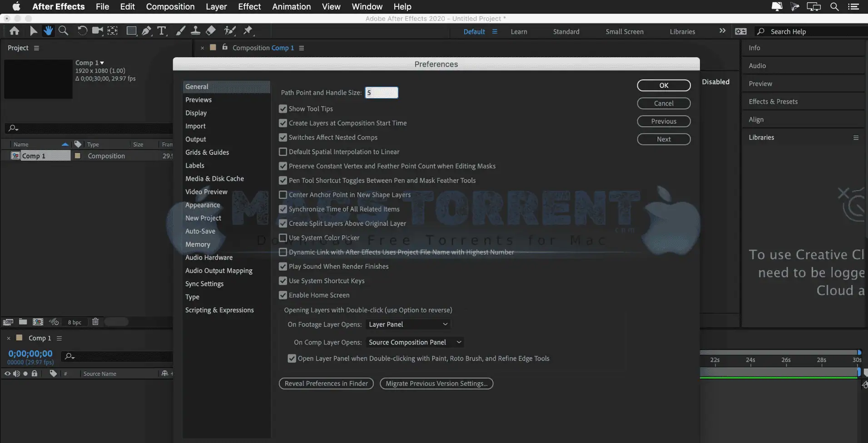Open the Default workspace menu icon
Viewport: 868px width, 443px height.
point(495,32)
